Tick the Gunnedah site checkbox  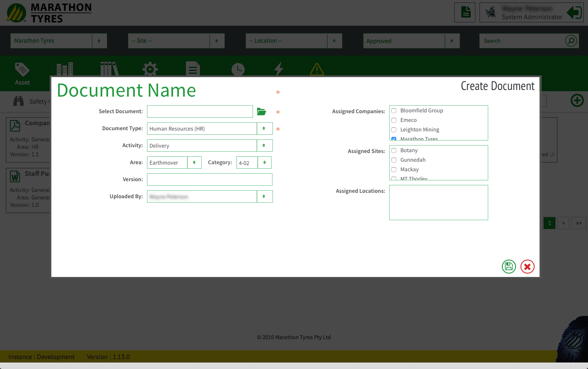pyautogui.click(x=394, y=160)
